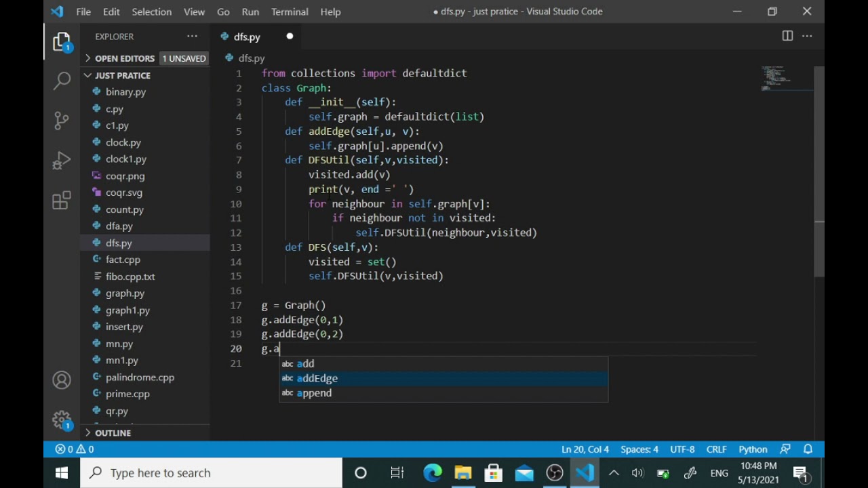This screenshot has width=868, height=488.
Task: Open Windows Start menu
Action: point(62,473)
